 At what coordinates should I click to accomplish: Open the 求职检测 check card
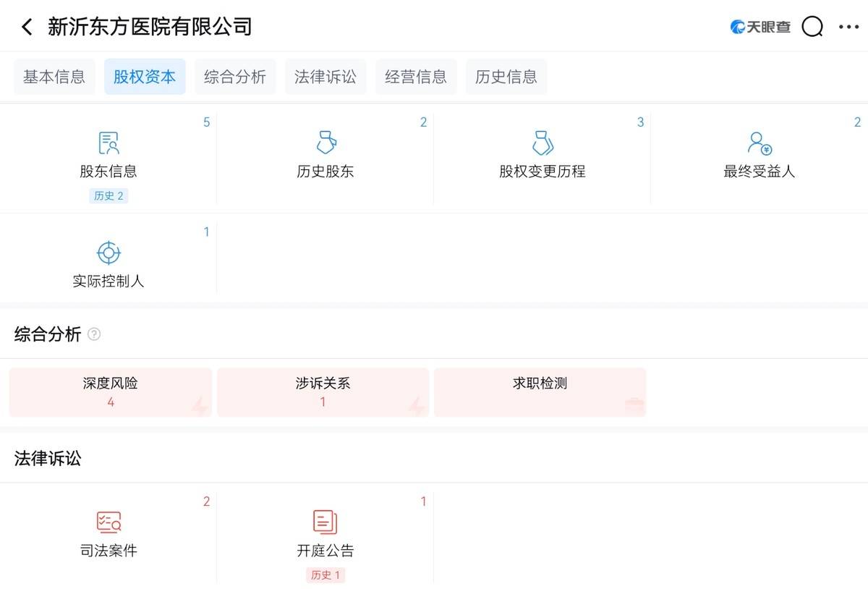pos(540,391)
